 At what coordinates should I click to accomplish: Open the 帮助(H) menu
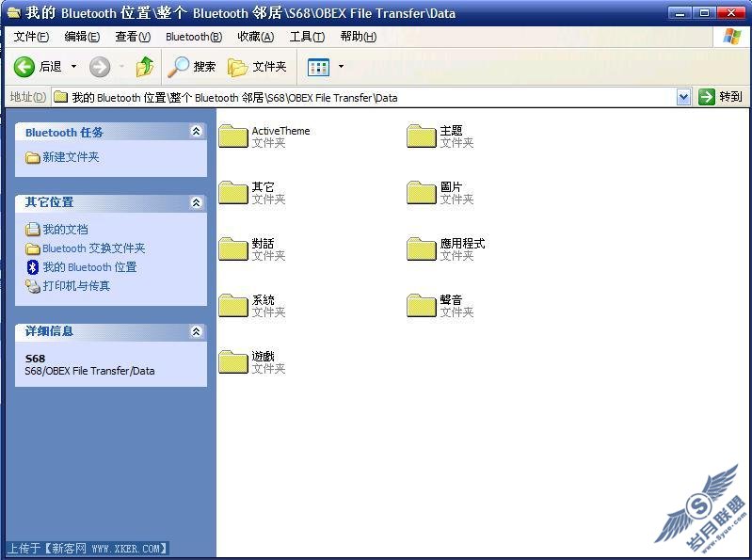click(359, 37)
